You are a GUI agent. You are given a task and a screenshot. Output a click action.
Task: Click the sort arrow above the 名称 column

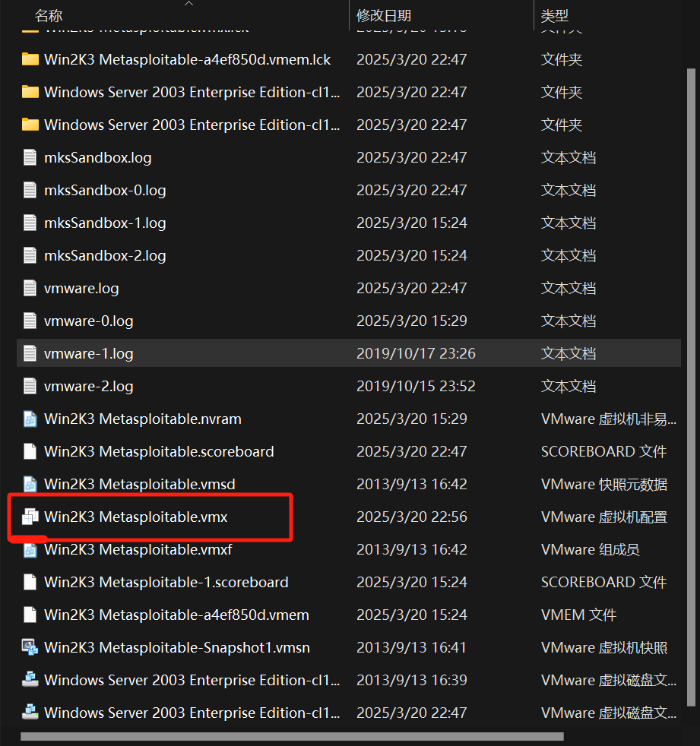(x=189, y=4)
